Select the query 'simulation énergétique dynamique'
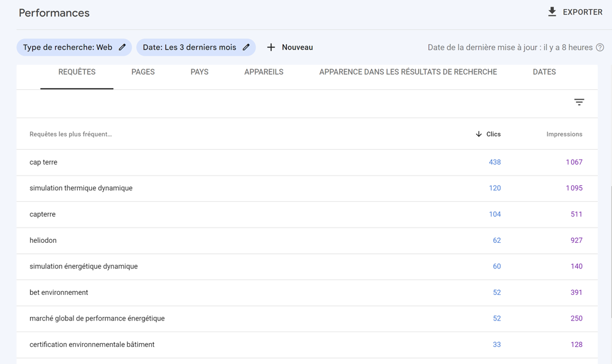 (x=83, y=266)
